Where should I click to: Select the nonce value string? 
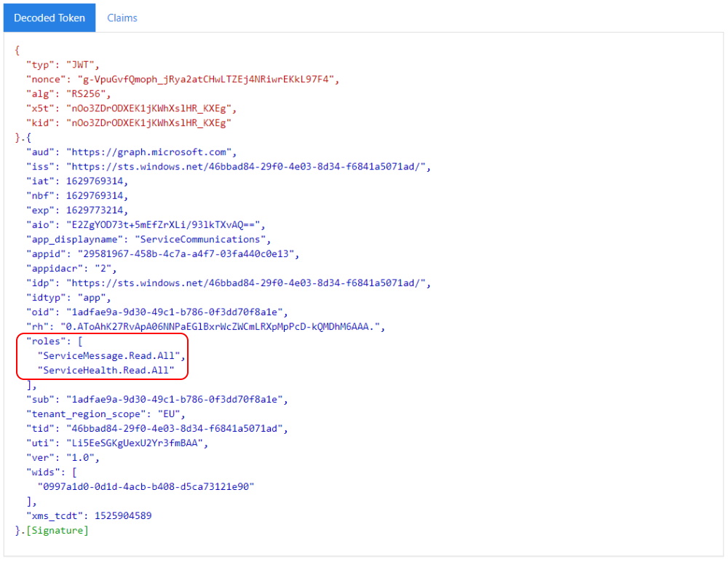[x=206, y=79]
